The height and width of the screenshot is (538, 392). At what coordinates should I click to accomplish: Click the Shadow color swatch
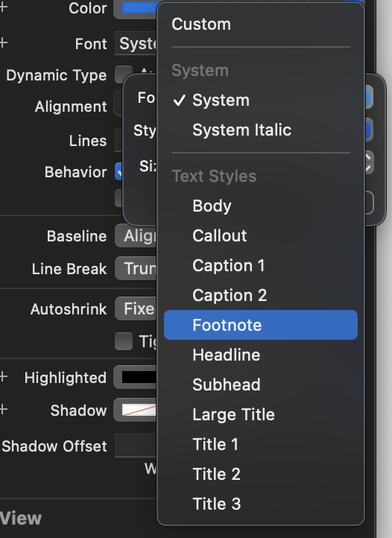(x=139, y=410)
